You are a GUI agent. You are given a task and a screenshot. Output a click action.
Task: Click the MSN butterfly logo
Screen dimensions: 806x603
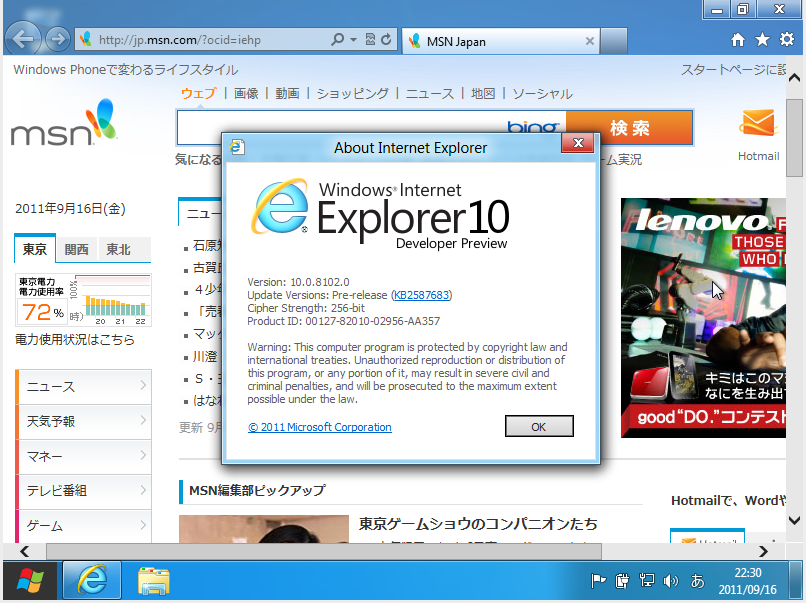[x=64, y=122]
